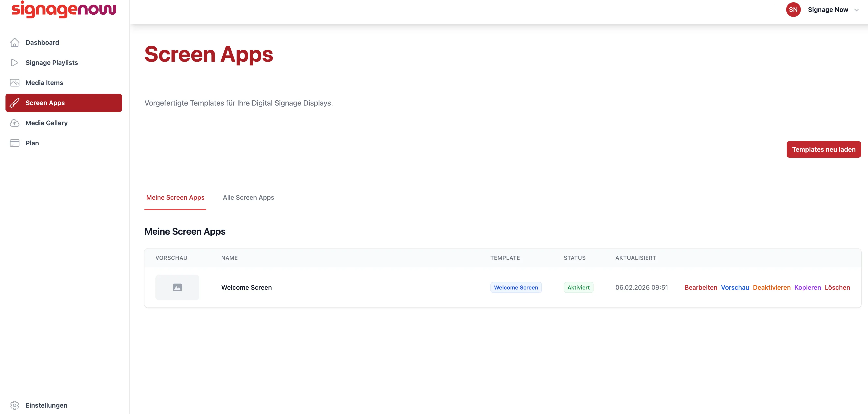The height and width of the screenshot is (414, 868).
Task: Click the Vorgefertigte Templates description text
Action: (239, 103)
